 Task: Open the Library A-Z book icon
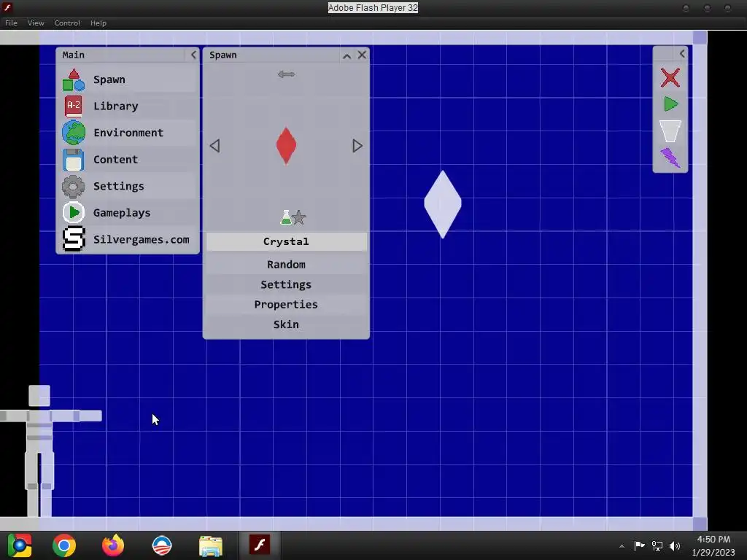click(x=74, y=106)
